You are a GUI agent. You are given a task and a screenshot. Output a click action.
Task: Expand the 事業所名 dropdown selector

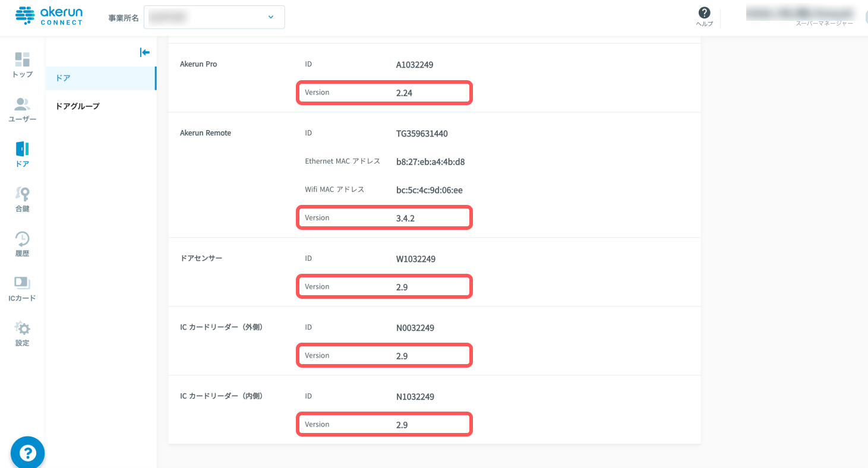point(214,17)
